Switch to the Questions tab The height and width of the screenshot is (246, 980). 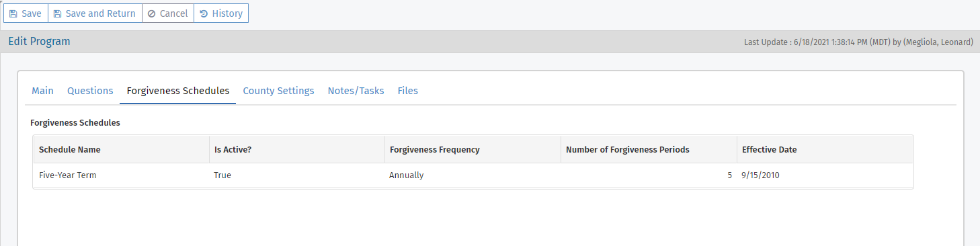(90, 91)
